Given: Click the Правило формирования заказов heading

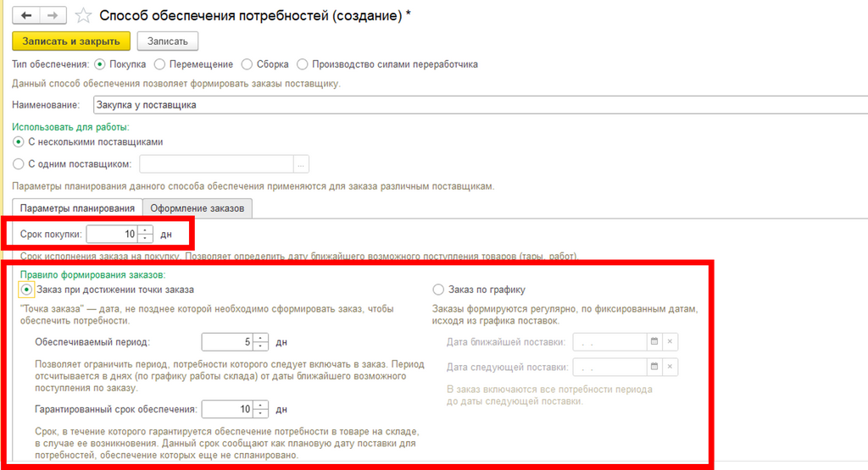Looking at the screenshot, I should pos(93,275).
